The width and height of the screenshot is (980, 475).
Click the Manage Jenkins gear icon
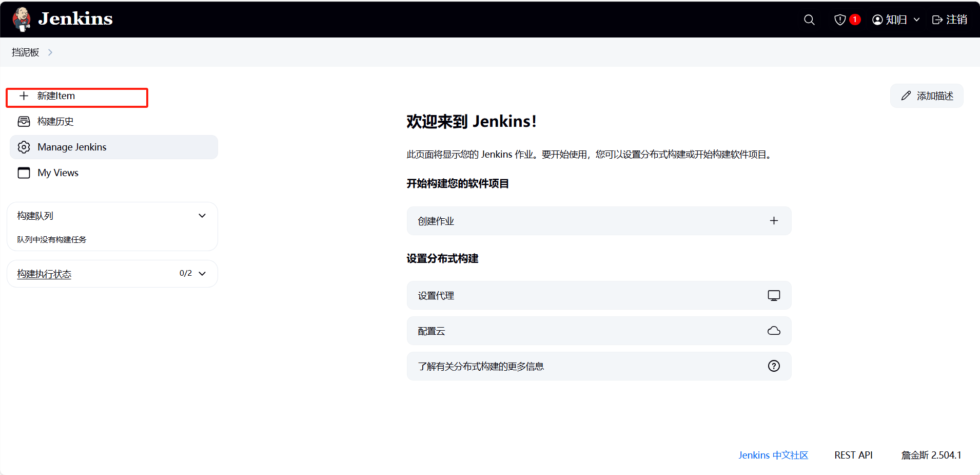24,147
